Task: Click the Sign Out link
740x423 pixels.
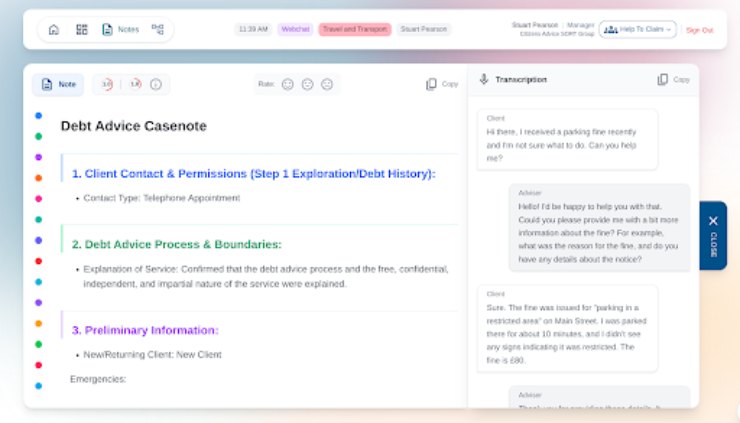Action: coord(699,30)
